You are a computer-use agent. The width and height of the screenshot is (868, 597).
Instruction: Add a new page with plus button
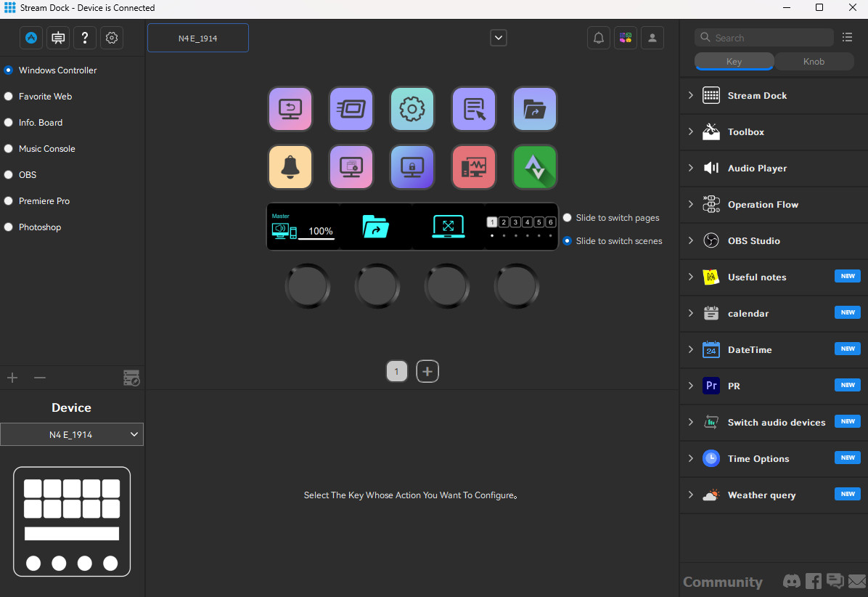click(x=427, y=372)
